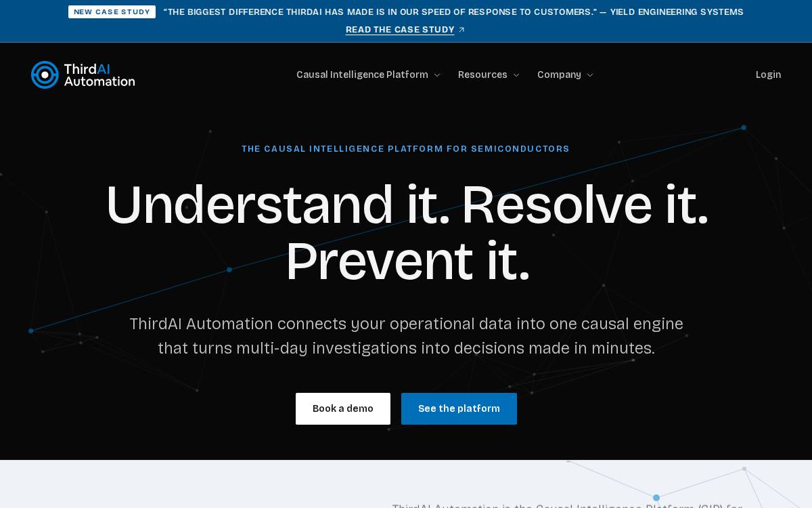Image resolution: width=812 pixels, height=508 pixels.
Task: Open the arrow icon after Read the Case Study
Action: 461,30
